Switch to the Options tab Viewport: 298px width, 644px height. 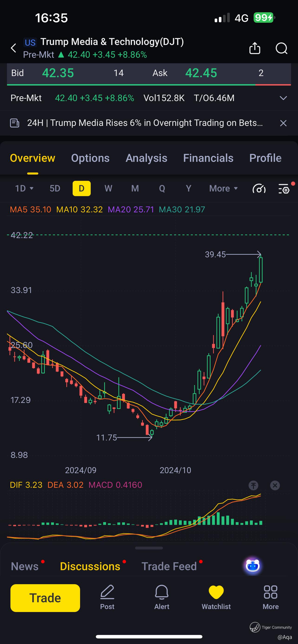click(90, 158)
